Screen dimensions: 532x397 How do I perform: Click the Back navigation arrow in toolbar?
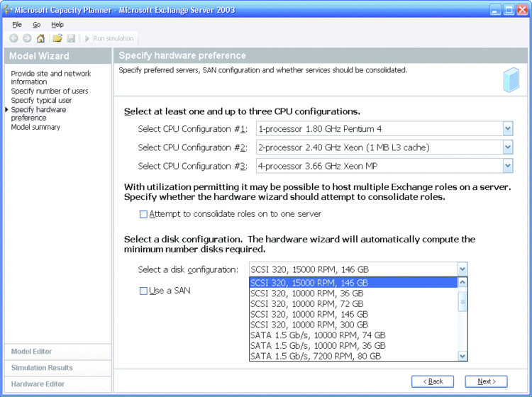(x=13, y=38)
